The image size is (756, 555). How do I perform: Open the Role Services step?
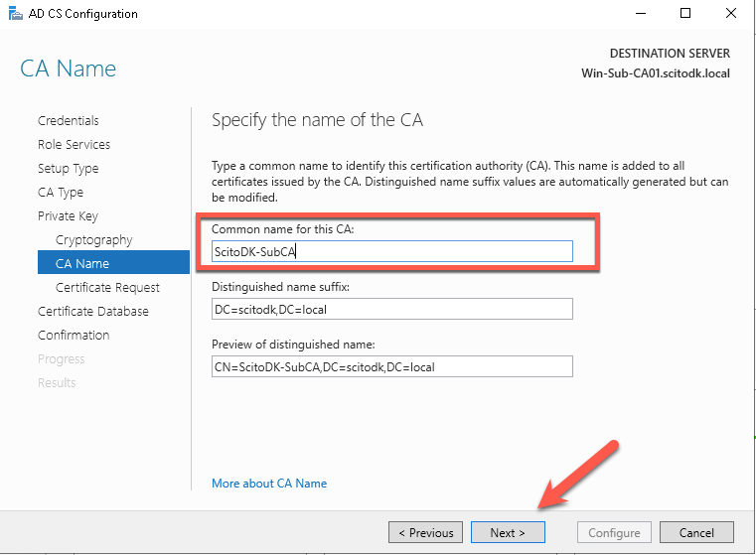pos(74,145)
